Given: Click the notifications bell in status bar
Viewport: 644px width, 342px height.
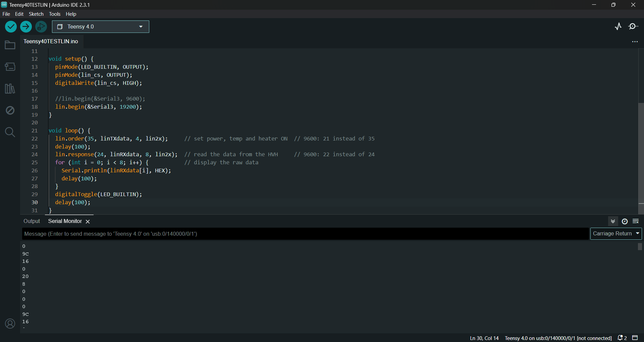Looking at the screenshot, I should point(622,338).
